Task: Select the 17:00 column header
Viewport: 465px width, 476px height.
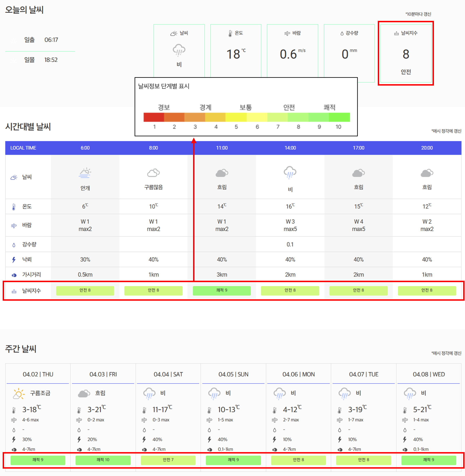Action: tap(358, 148)
